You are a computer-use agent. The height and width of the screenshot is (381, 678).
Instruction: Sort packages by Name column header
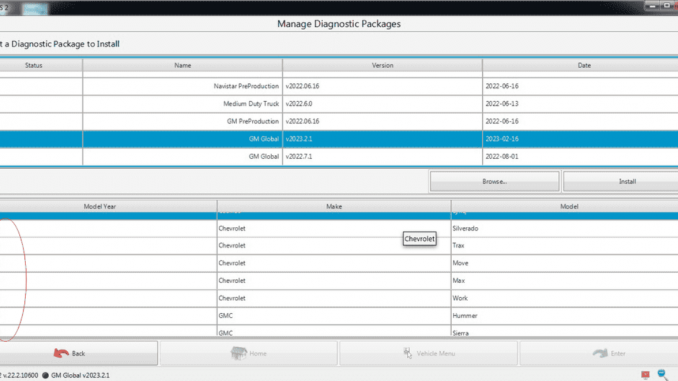pyautogui.click(x=182, y=65)
